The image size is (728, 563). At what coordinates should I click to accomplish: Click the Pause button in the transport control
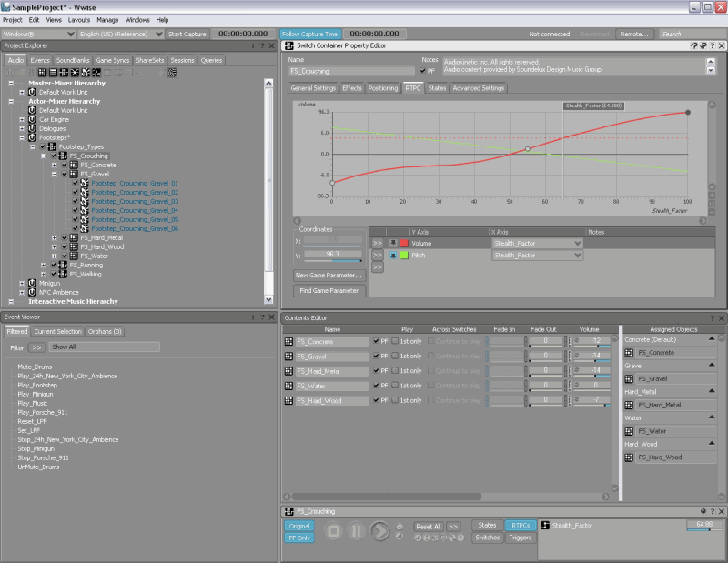coord(356,531)
